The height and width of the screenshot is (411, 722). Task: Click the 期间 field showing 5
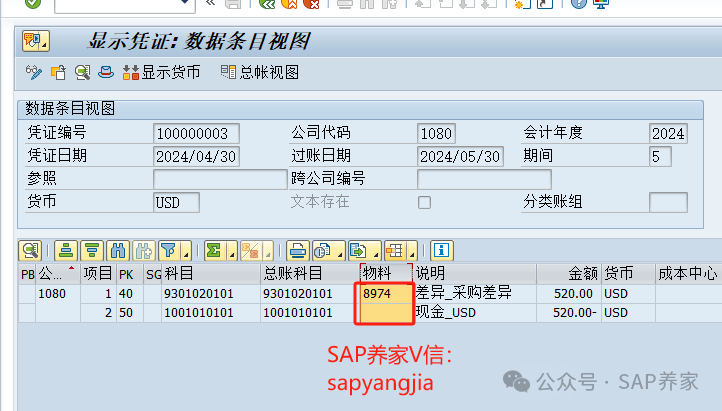pyautogui.click(x=660, y=156)
